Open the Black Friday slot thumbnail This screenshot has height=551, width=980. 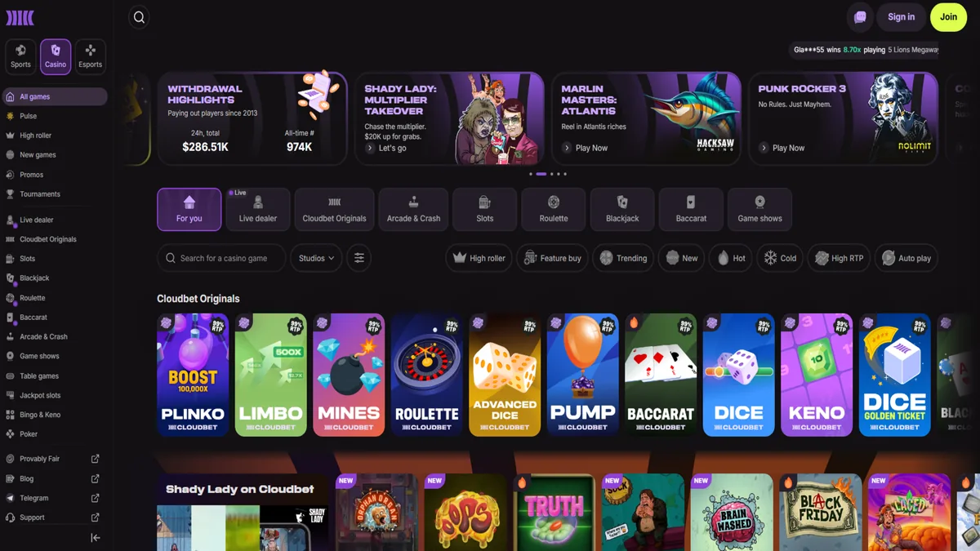point(821,512)
